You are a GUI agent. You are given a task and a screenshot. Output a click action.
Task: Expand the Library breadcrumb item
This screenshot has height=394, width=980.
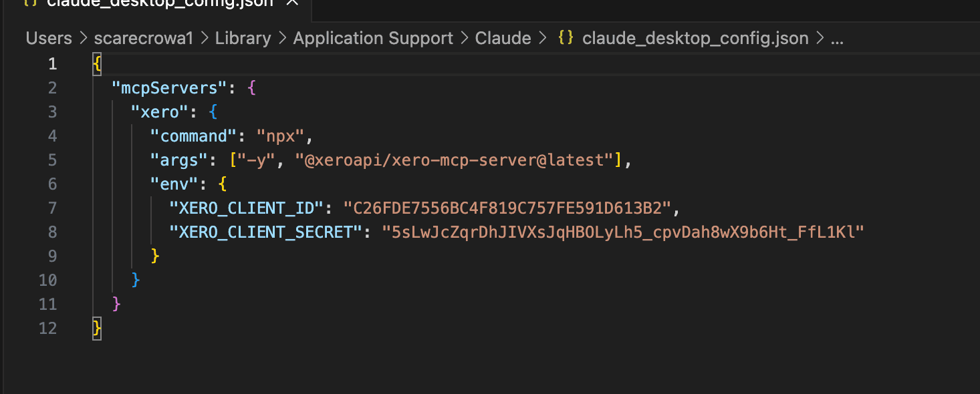(x=243, y=39)
